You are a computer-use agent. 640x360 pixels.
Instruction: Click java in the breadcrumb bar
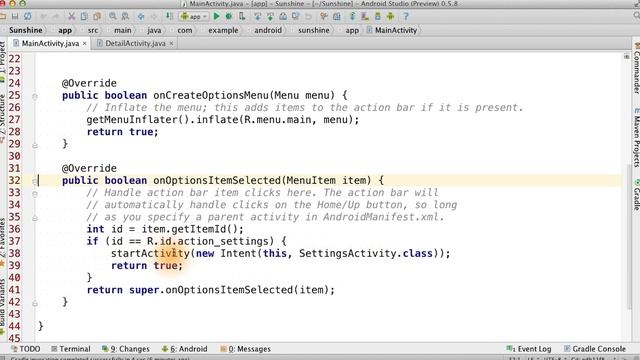click(x=154, y=30)
